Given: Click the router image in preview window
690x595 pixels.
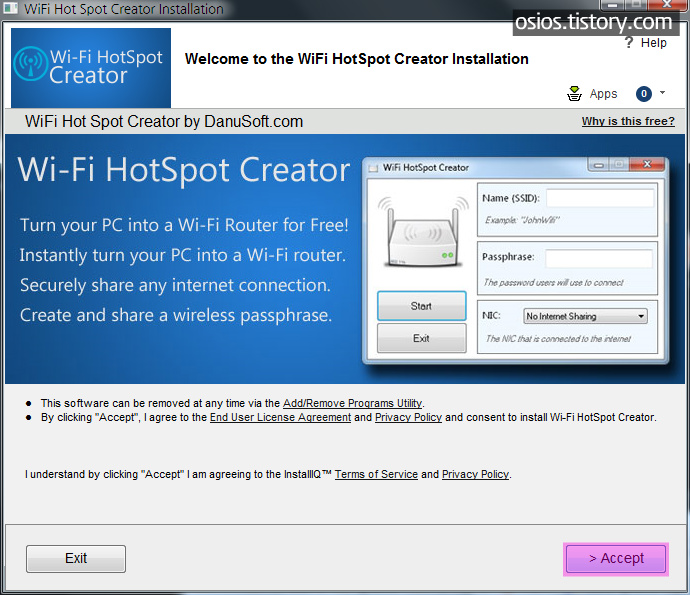Looking at the screenshot, I should (423, 233).
